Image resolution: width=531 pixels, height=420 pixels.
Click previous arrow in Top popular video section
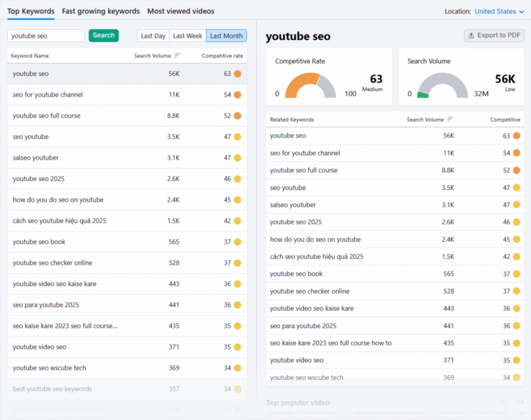pos(503,402)
